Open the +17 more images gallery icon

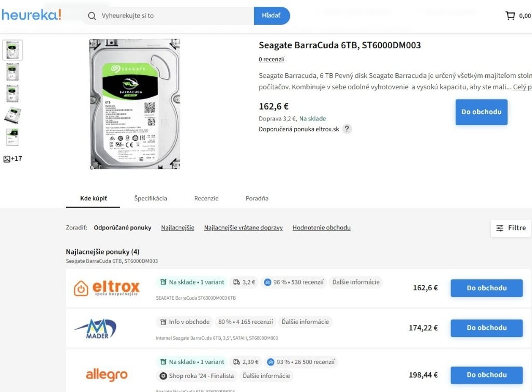(12, 159)
